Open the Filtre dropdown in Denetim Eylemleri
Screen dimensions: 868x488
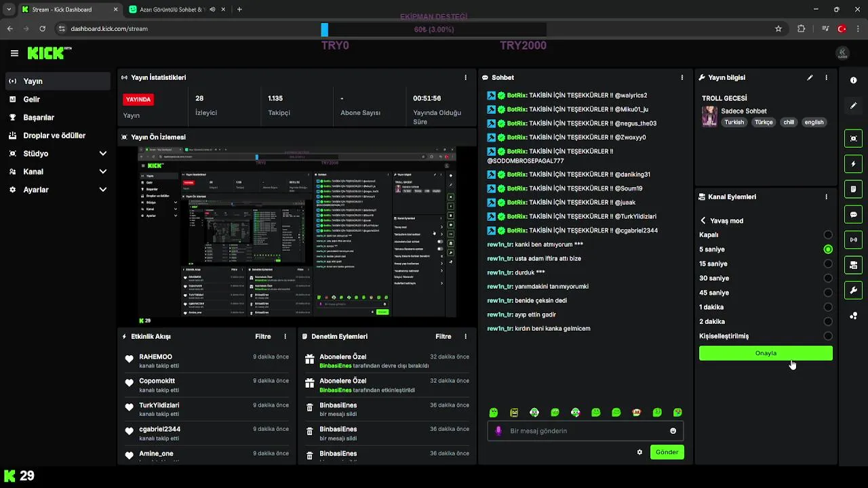tap(443, 336)
